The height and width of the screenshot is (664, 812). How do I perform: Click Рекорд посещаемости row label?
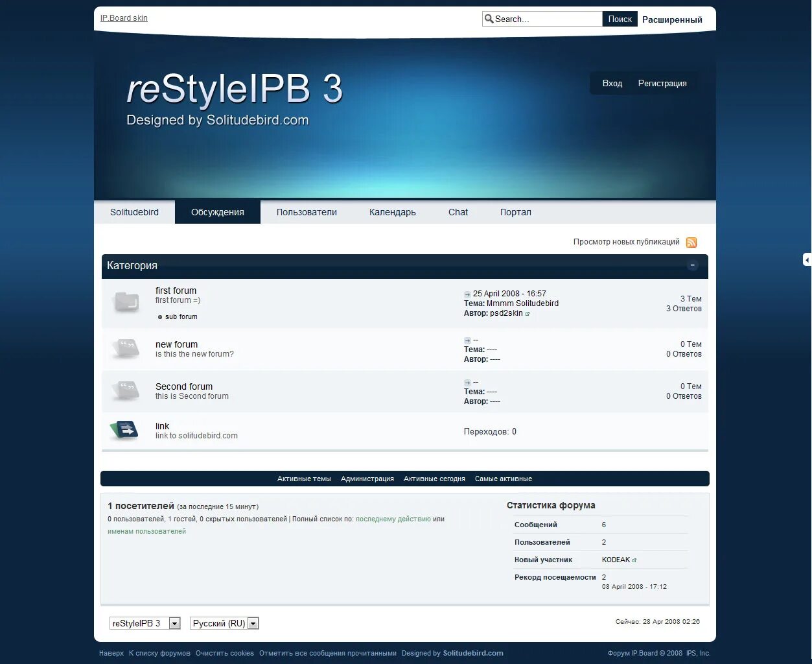click(555, 578)
